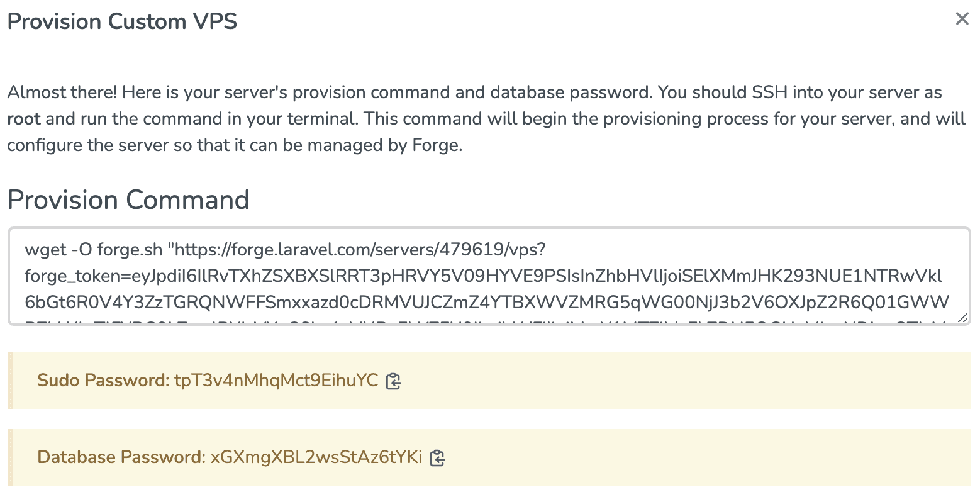
Task: Click the bold word "root" in instructions
Action: (x=24, y=119)
